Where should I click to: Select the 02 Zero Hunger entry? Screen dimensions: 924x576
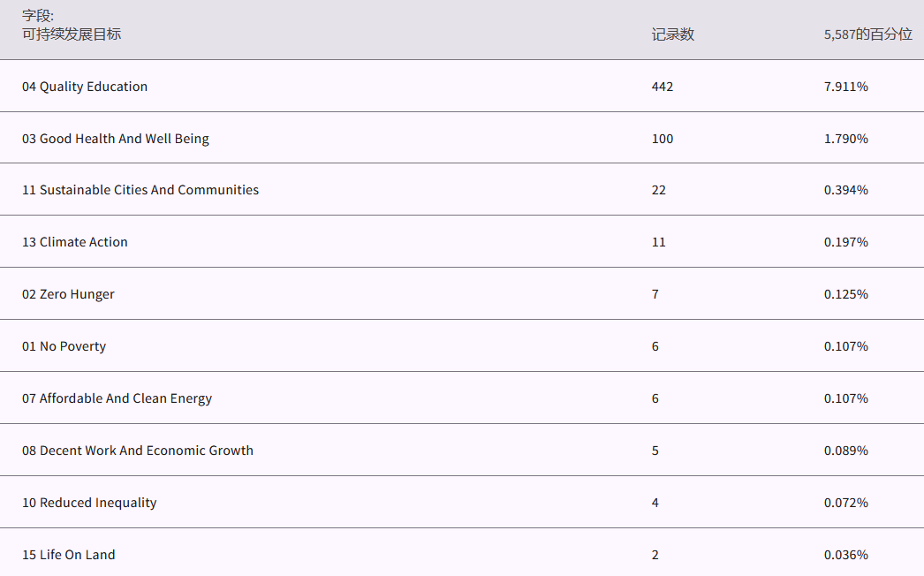pos(68,294)
